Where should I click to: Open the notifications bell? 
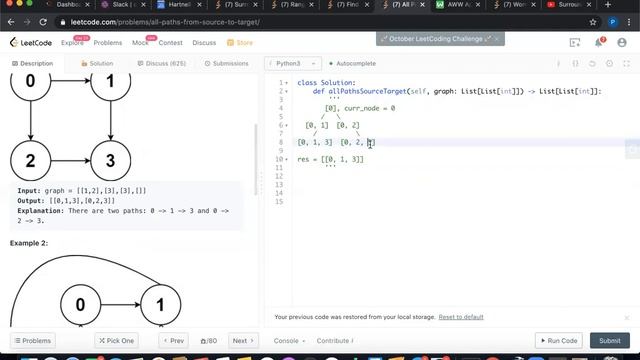(x=599, y=42)
